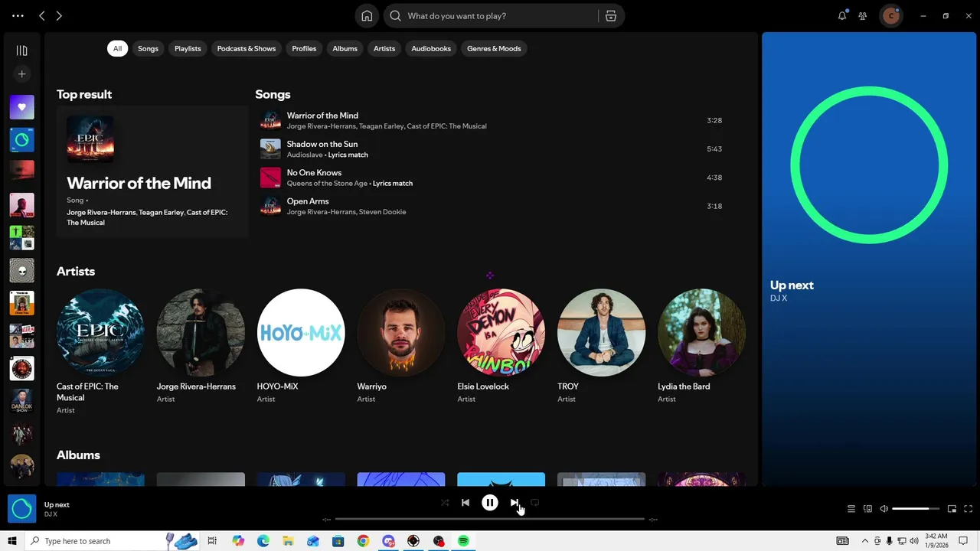Toggle repeat button in player bar
This screenshot has height=551, width=980.
point(535,503)
